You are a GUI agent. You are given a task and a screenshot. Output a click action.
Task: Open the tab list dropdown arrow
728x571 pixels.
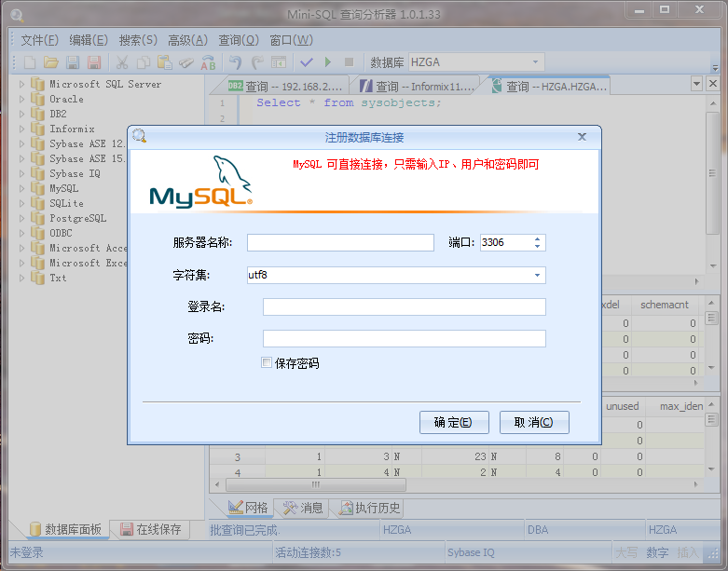pos(696,84)
